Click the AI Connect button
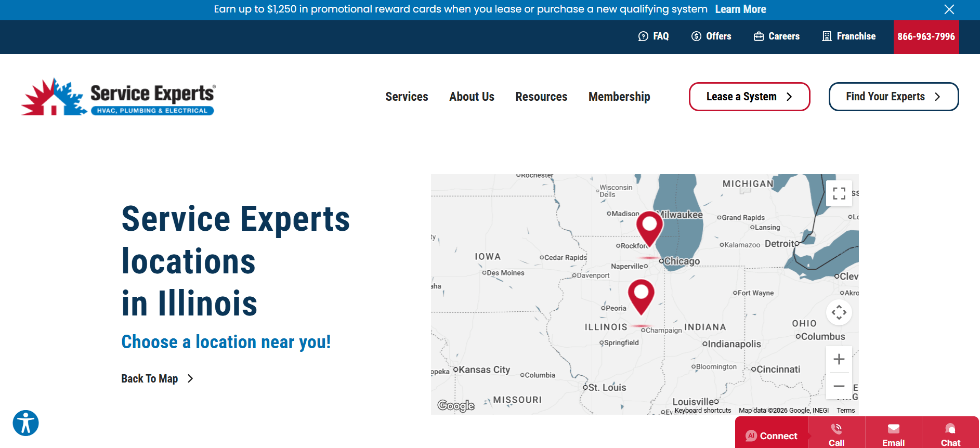 pyautogui.click(x=772, y=436)
